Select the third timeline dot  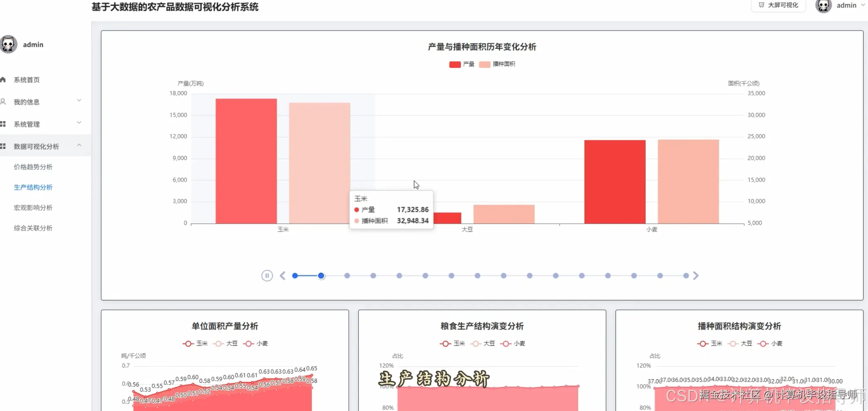pyautogui.click(x=347, y=276)
